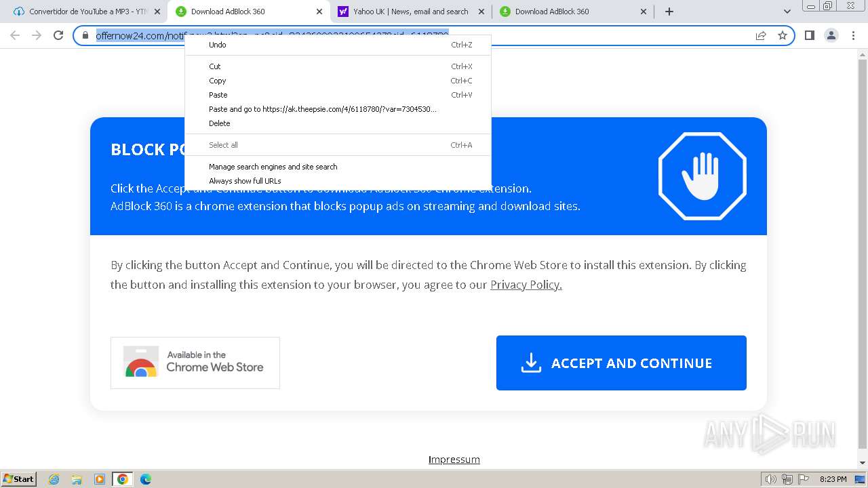The image size is (868, 488).
Task: Open the Windows Start menu
Action: (x=18, y=479)
